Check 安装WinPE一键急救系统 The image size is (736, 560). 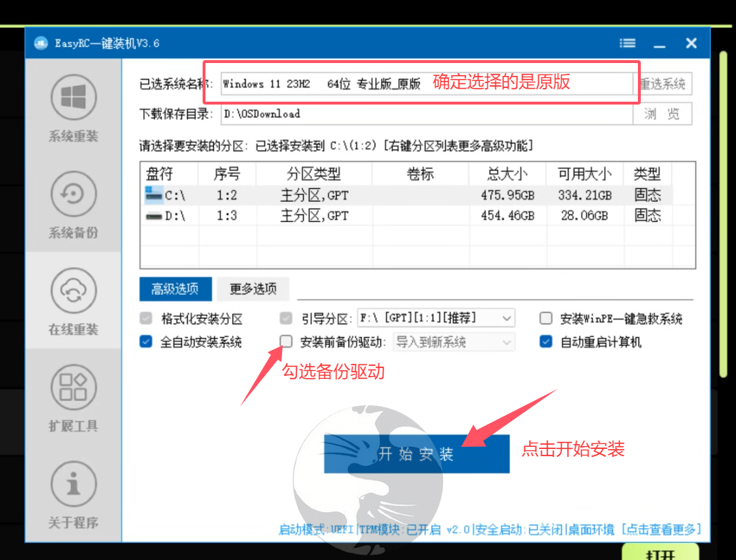click(546, 318)
